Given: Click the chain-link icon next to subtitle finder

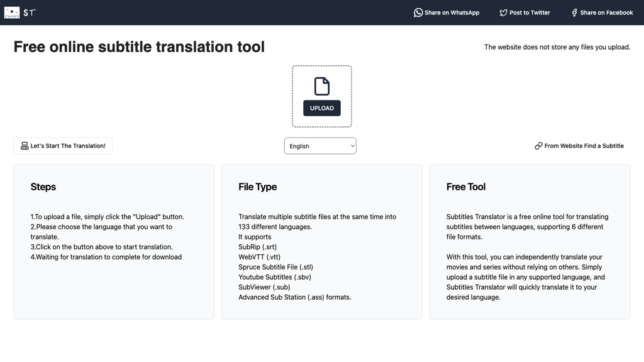Looking at the screenshot, I should click(538, 145).
